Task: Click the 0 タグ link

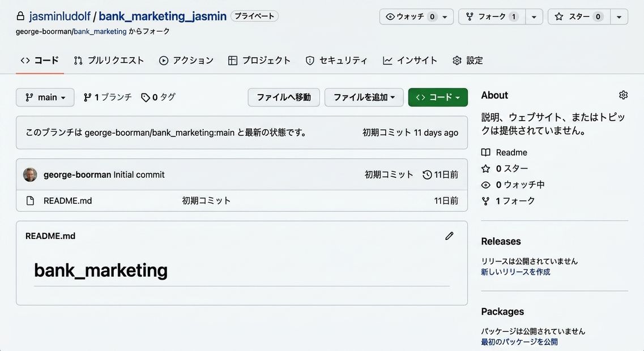Action: (158, 97)
